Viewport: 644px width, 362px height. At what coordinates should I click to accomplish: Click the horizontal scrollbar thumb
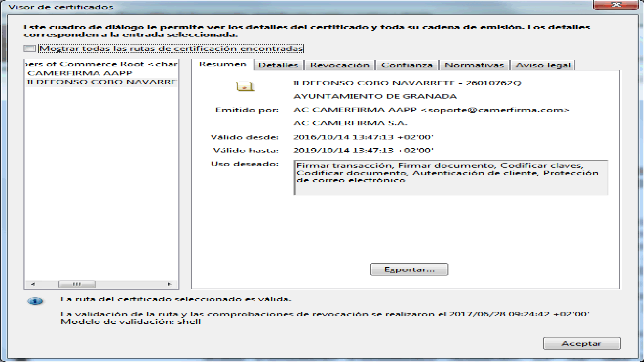coord(77,284)
